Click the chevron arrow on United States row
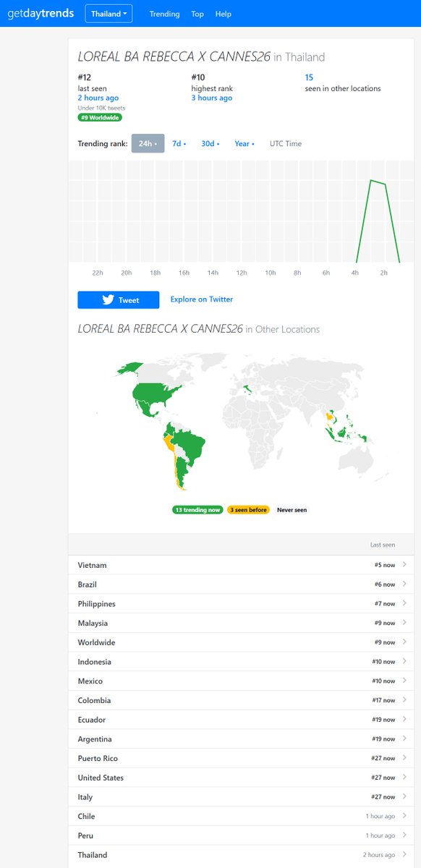 click(404, 778)
